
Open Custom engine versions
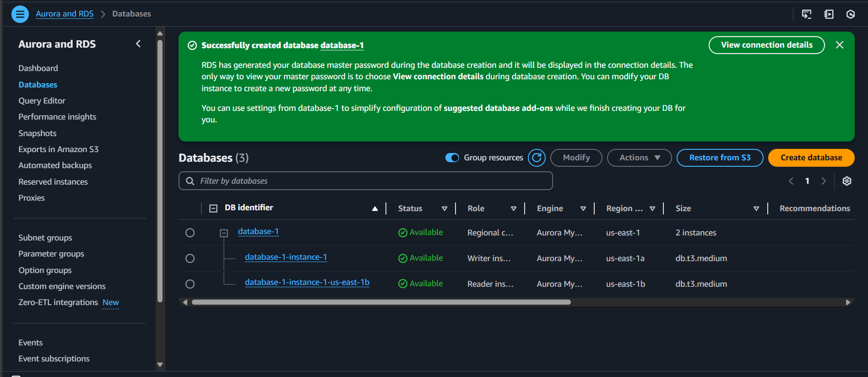pos(62,286)
